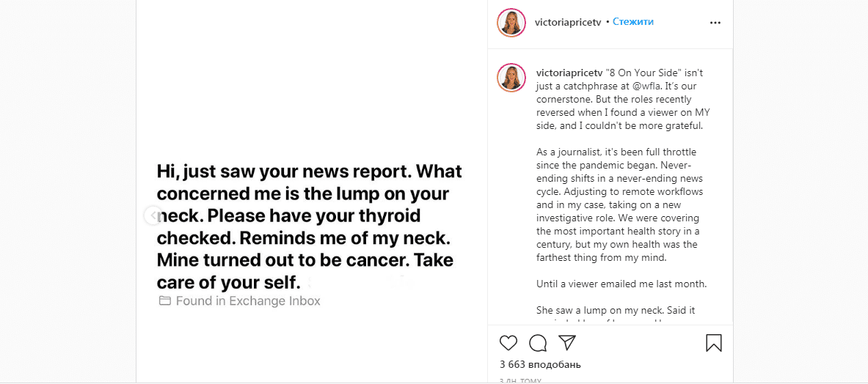Click the folder icon in the image
Viewport: 868px width, 384px height.
click(x=165, y=301)
